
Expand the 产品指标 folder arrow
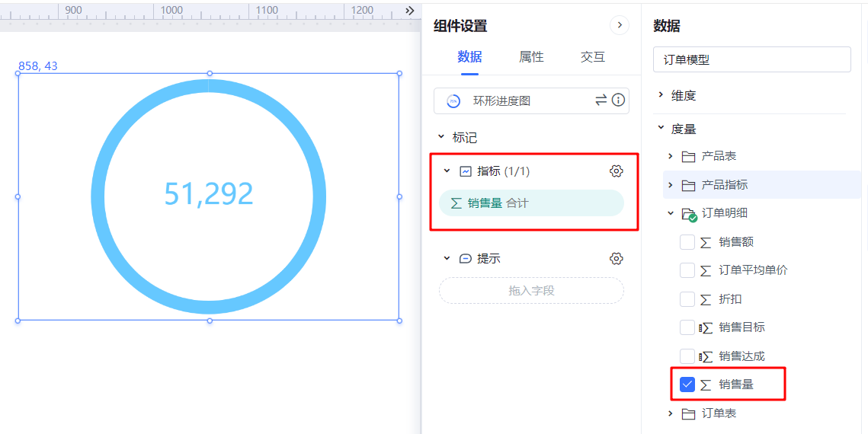pyautogui.click(x=671, y=185)
